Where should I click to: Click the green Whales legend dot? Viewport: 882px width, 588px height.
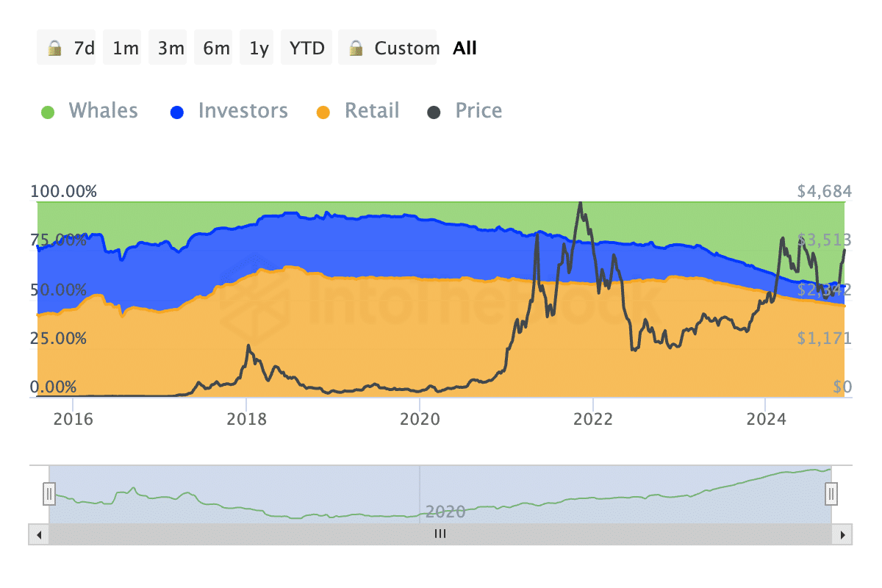click(48, 110)
